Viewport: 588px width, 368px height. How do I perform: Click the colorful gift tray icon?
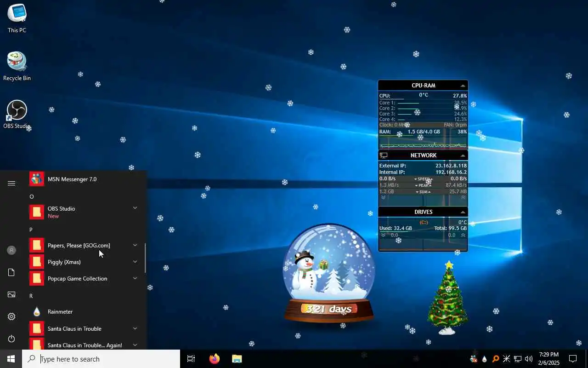click(x=473, y=359)
